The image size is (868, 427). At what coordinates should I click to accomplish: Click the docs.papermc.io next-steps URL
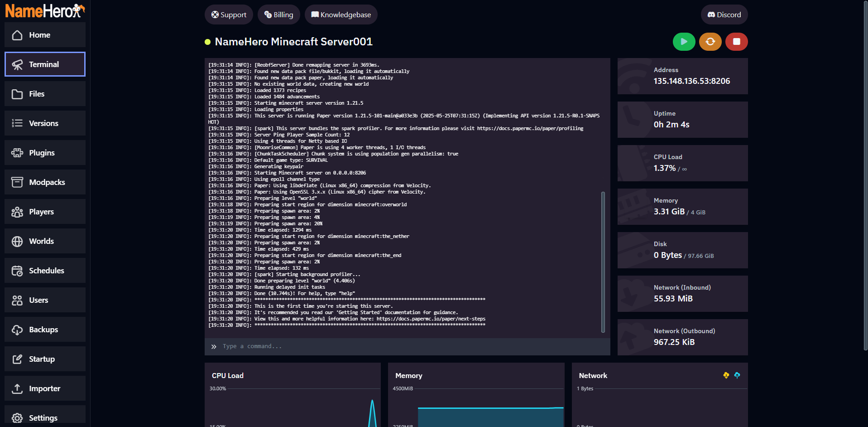pos(431,319)
